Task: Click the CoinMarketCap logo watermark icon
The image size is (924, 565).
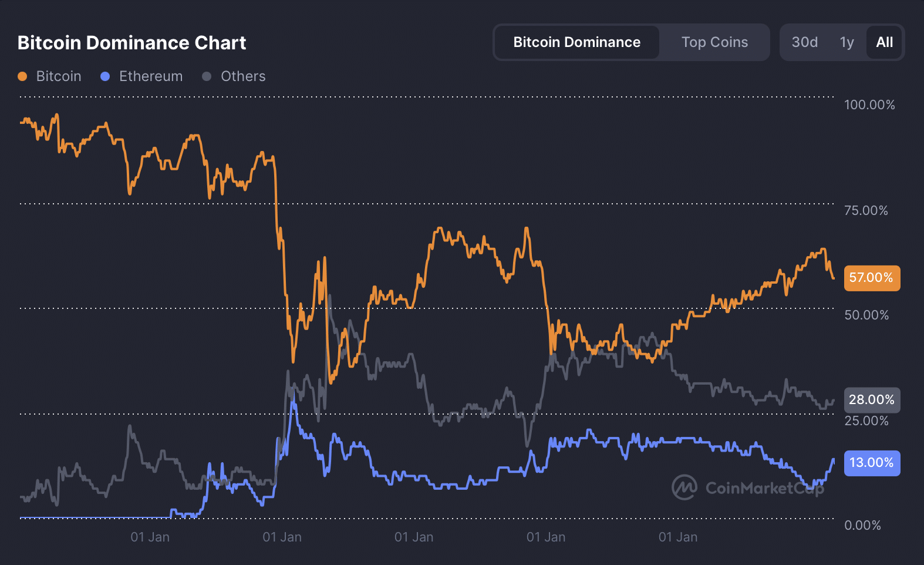Action: [684, 487]
